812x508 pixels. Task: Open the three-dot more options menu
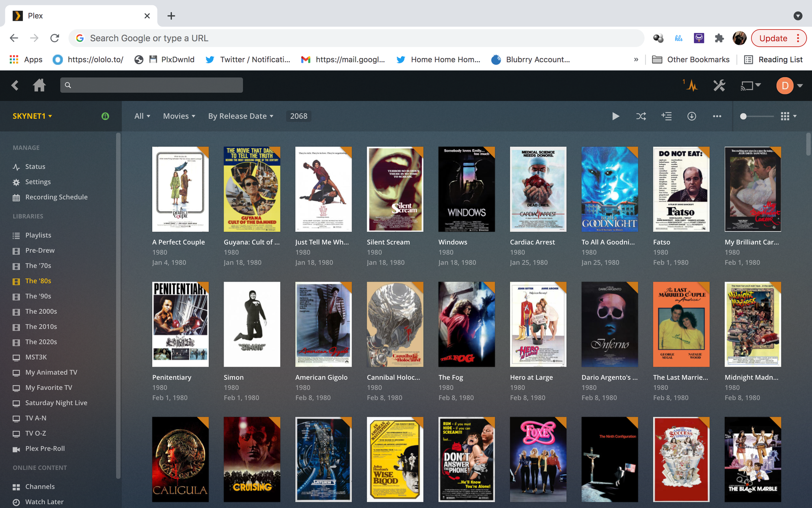[717, 116]
